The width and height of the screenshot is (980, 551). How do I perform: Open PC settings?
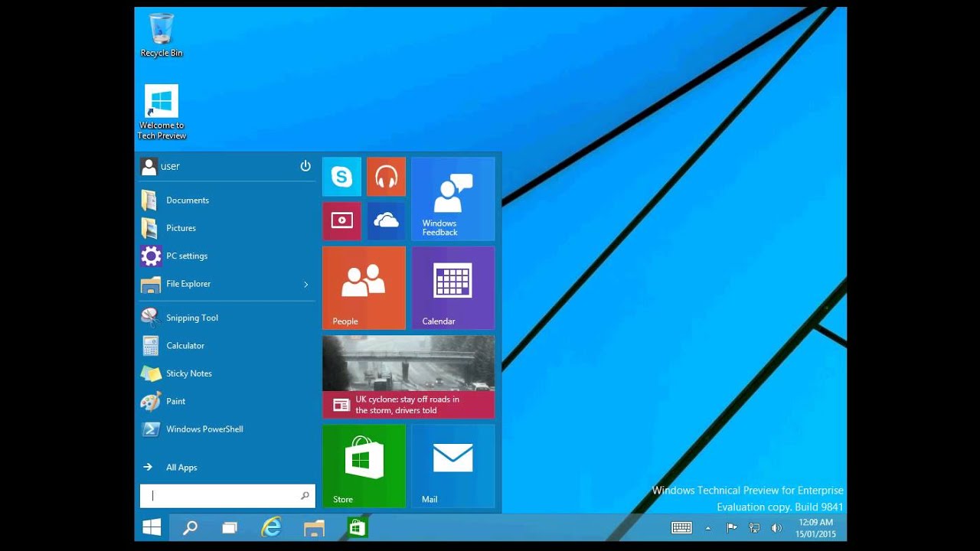click(227, 256)
